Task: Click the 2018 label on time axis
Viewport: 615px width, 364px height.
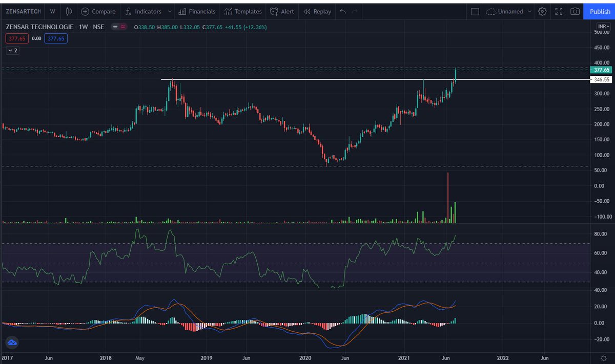Action: pos(106,358)
